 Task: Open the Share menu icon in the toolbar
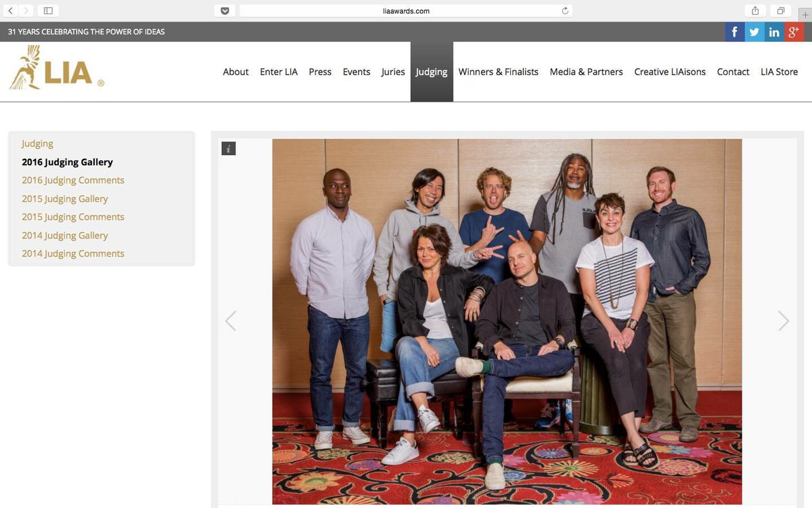pos(756,10)
